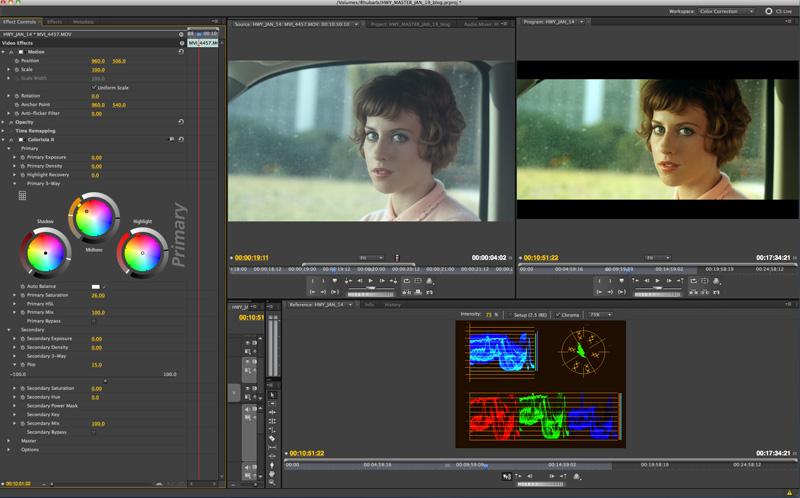
Task: Select the Zoom tool in the tools panel
Action: pos(272,482)
